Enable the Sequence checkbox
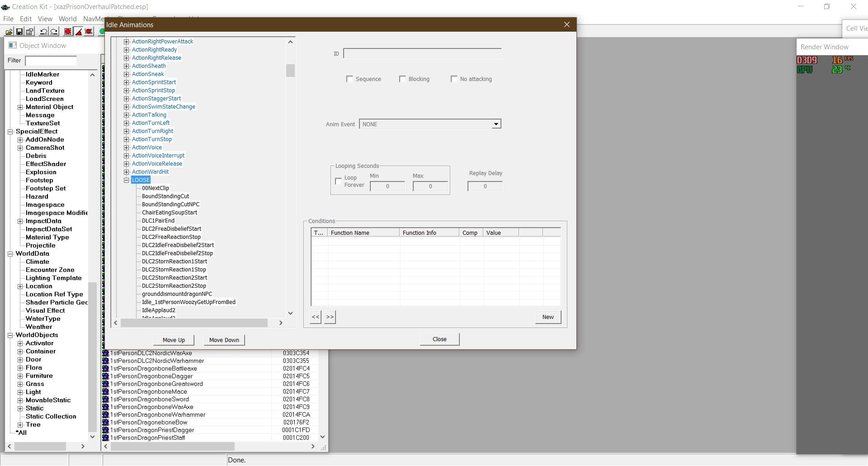The width and height of the screenshot is (868, 466). click(349, 79)
